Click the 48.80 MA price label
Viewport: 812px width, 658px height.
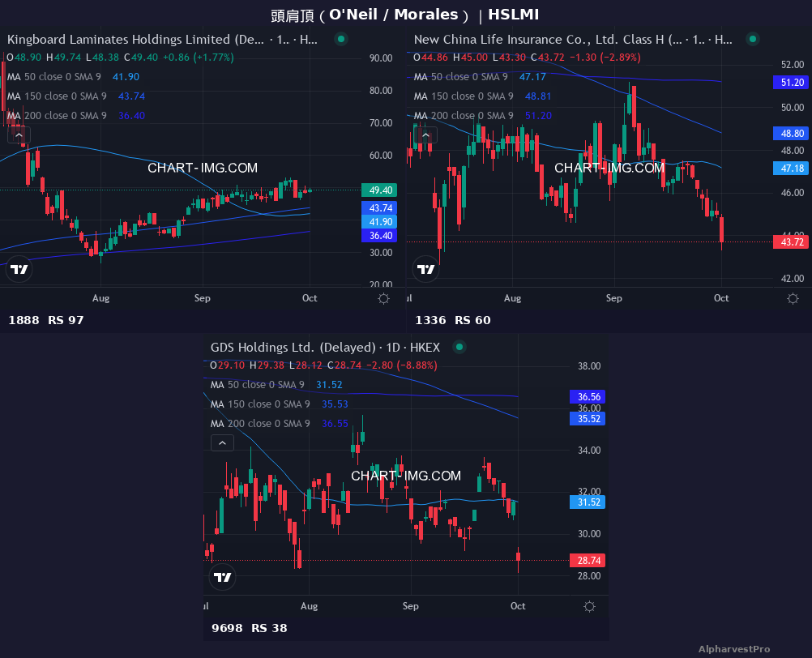pos(791,134)
